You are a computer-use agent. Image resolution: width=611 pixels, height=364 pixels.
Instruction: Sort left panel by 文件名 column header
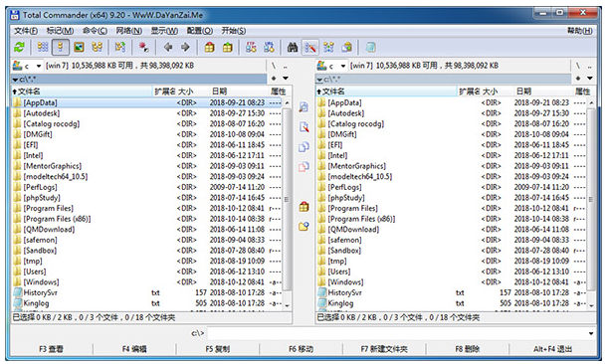[82, 91]
